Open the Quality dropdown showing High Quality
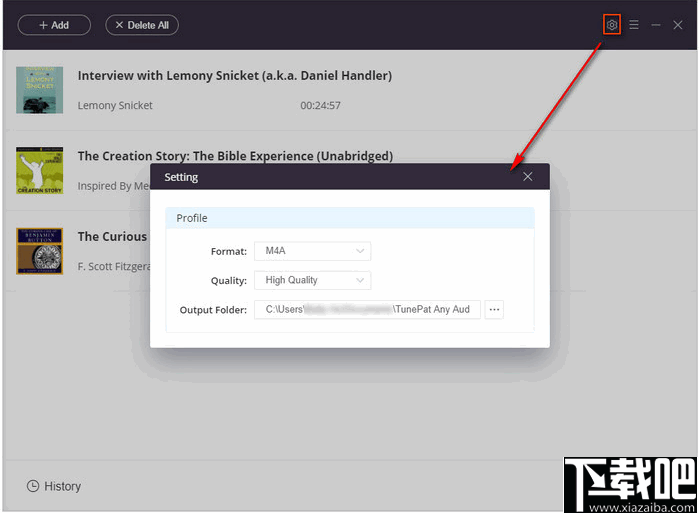Screen dimensions: 699x513 tap(312, 280)
